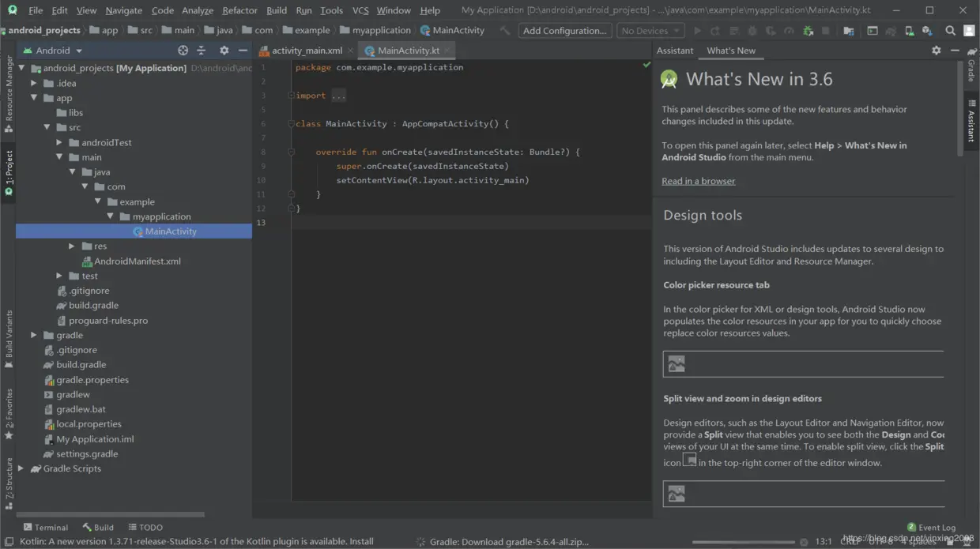The width and height of the screenshot is (980, 549).
Task: Click Attach Debugger to Android Process icon
Action: pyautogui.click(x=807, y=31)
